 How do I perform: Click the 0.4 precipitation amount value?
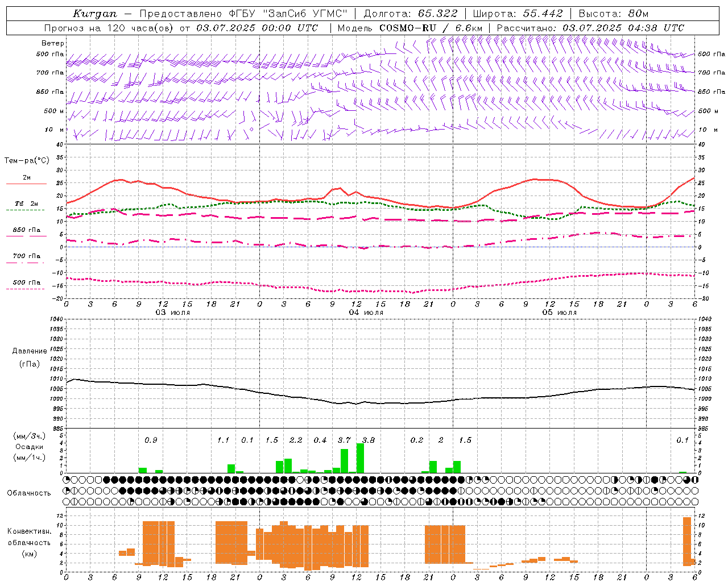[x=320, y=440]
